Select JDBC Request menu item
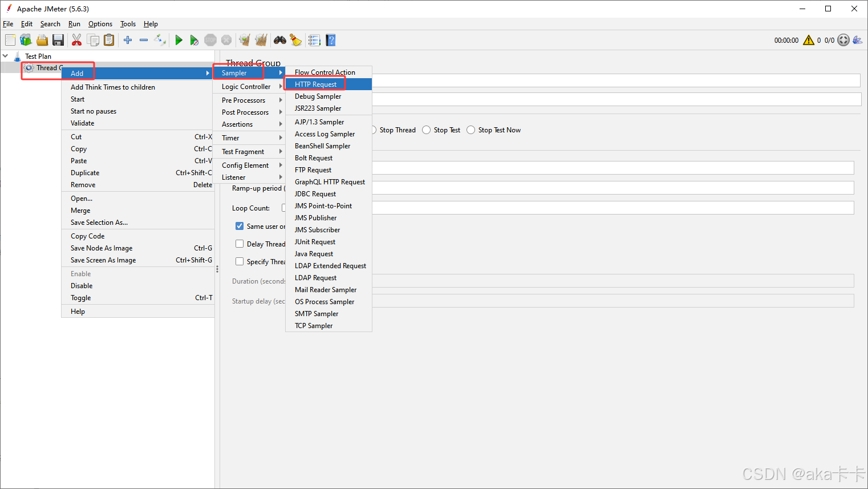The width and height of the screenshot is (868, 489). pyautogui.click(x=328, y=194)
